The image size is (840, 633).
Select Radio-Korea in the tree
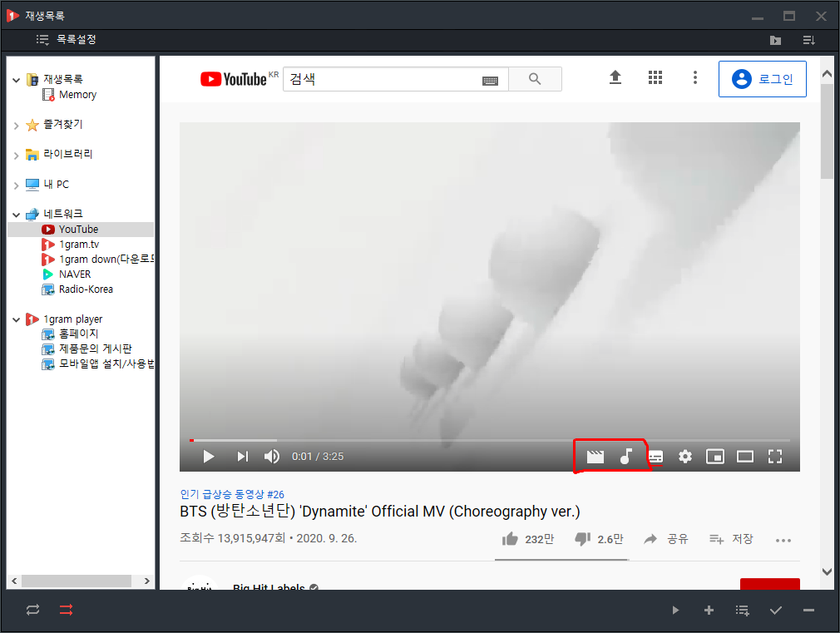[x=77, y=289]
